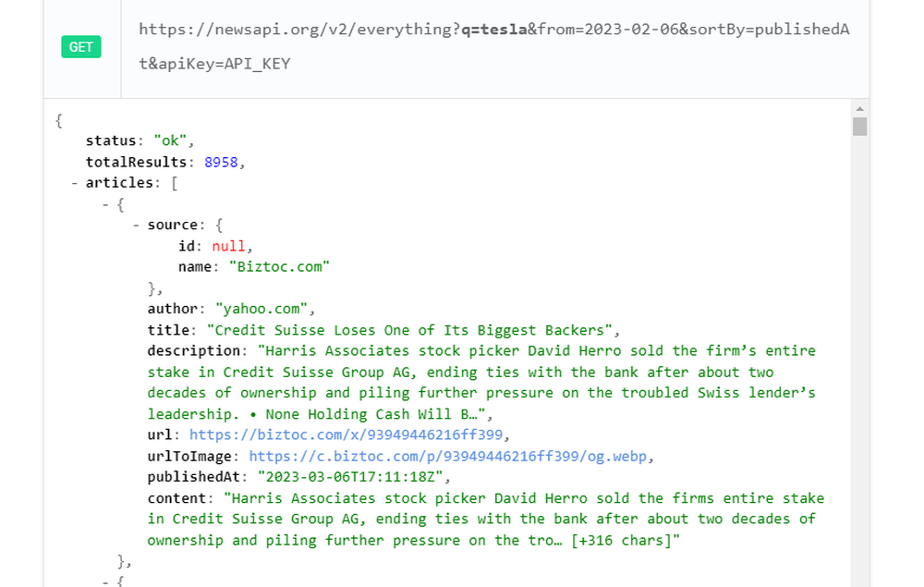Viewport: 924px width, 587px height.
Task: Click the title "Credit Suisse Loses One of Its Biggest Backers"
Action: tap(409, 330)
